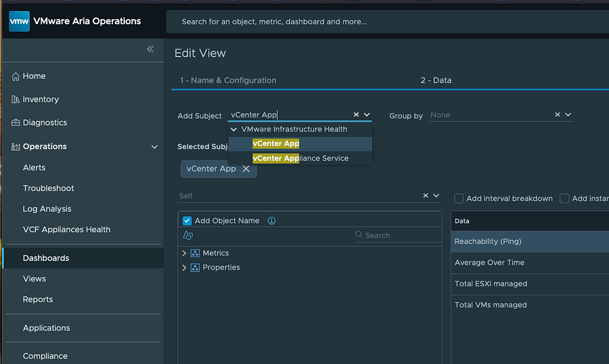Clear the Group by field

[x=557, y=114]
